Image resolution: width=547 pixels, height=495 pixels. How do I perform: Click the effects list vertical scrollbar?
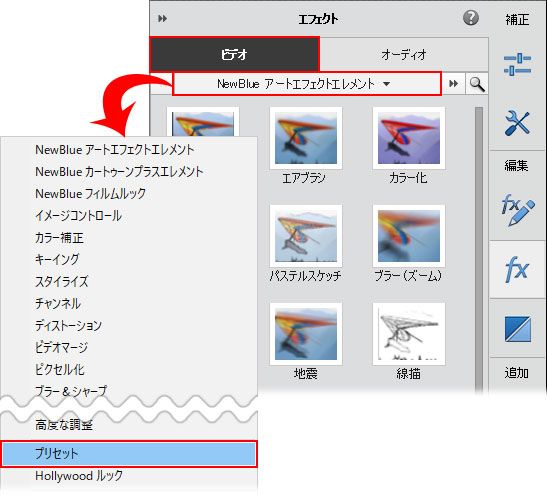(x=479, y=248)
